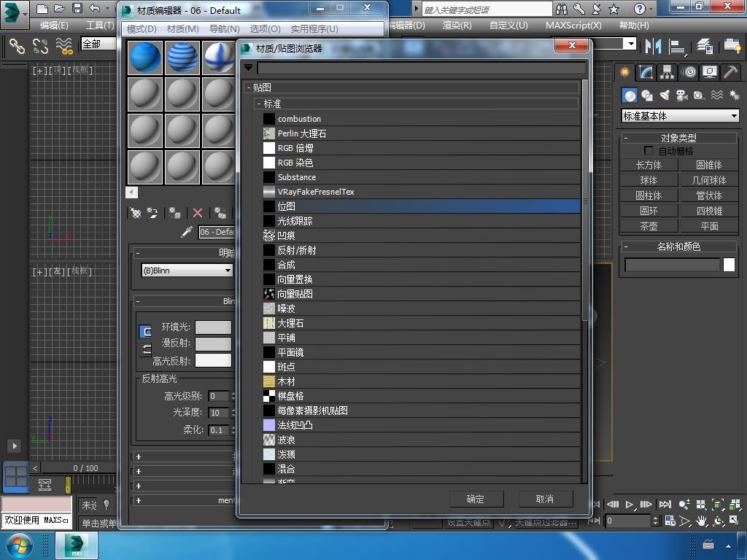
Task: Select the 棋盘格 map entry
Action: tap(421, 396)
